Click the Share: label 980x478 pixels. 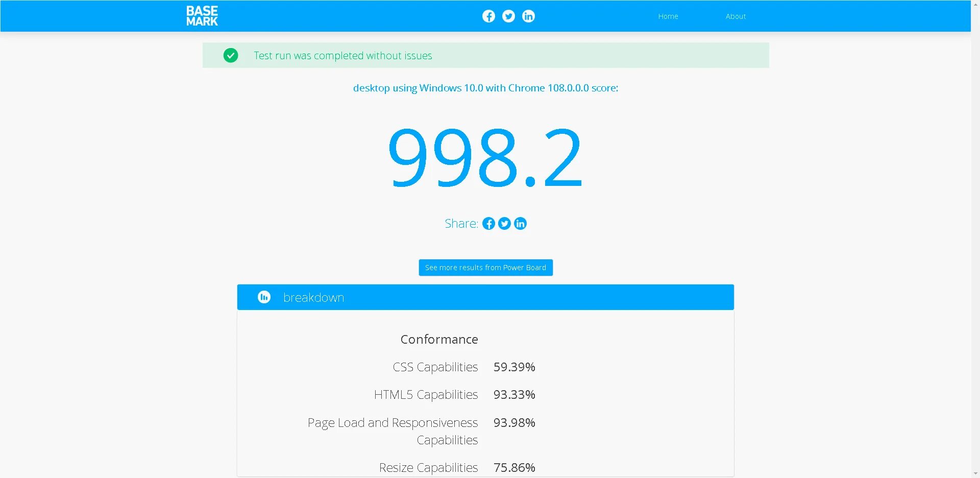461,224
